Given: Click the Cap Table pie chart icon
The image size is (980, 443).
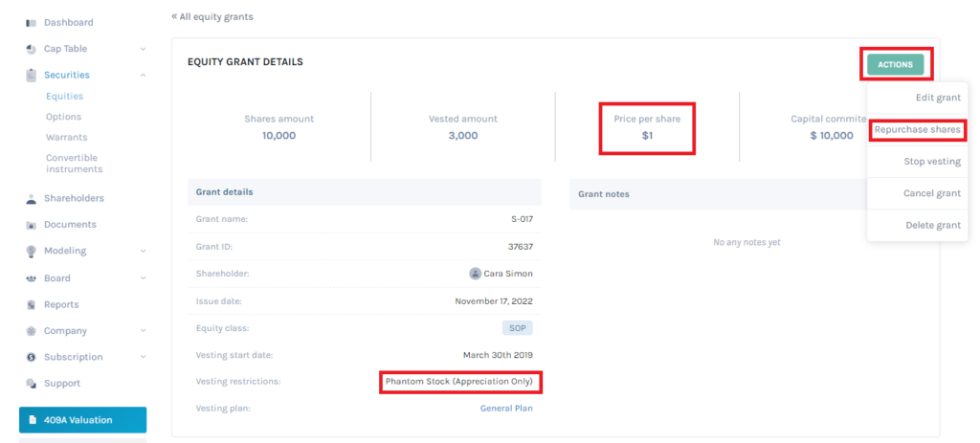Looking at the screenshot, I should [31, 49].
